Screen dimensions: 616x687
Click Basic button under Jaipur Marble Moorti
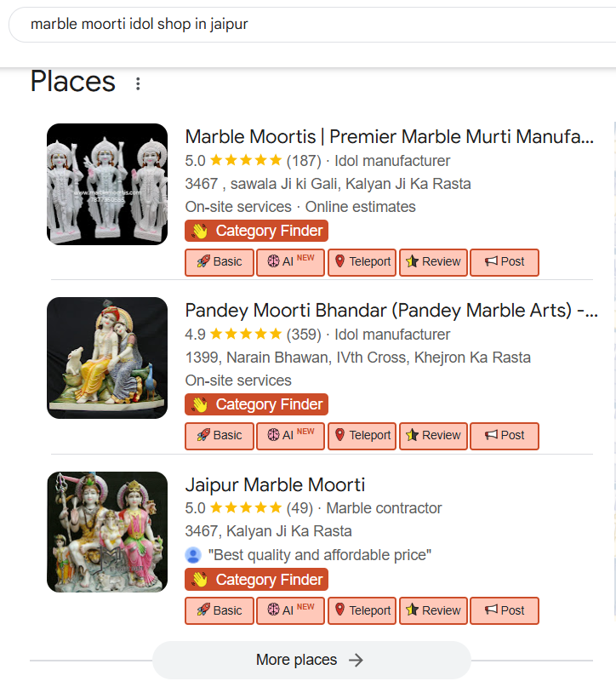(219, 610)
